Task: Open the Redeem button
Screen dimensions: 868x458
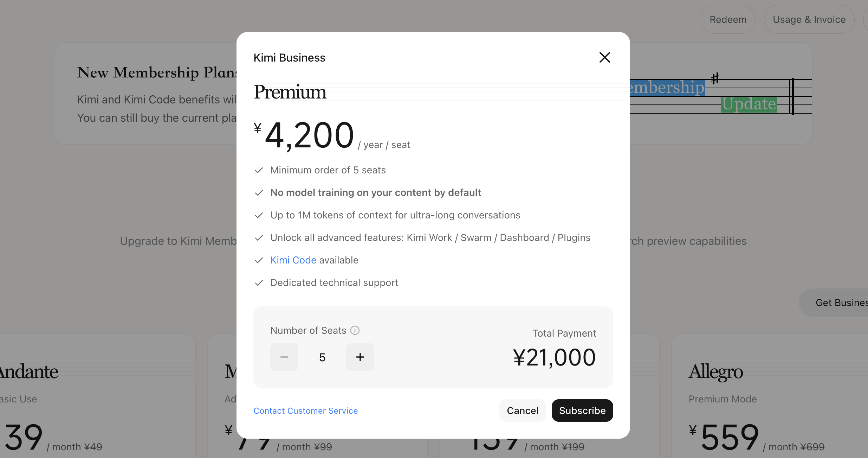Action: click(728, 19)
